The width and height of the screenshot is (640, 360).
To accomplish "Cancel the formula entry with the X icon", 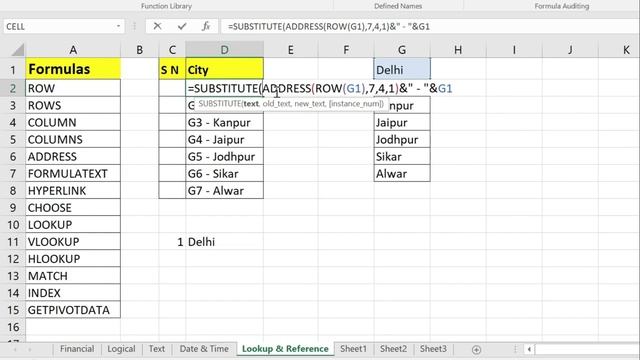I will [x=157, y=27].
